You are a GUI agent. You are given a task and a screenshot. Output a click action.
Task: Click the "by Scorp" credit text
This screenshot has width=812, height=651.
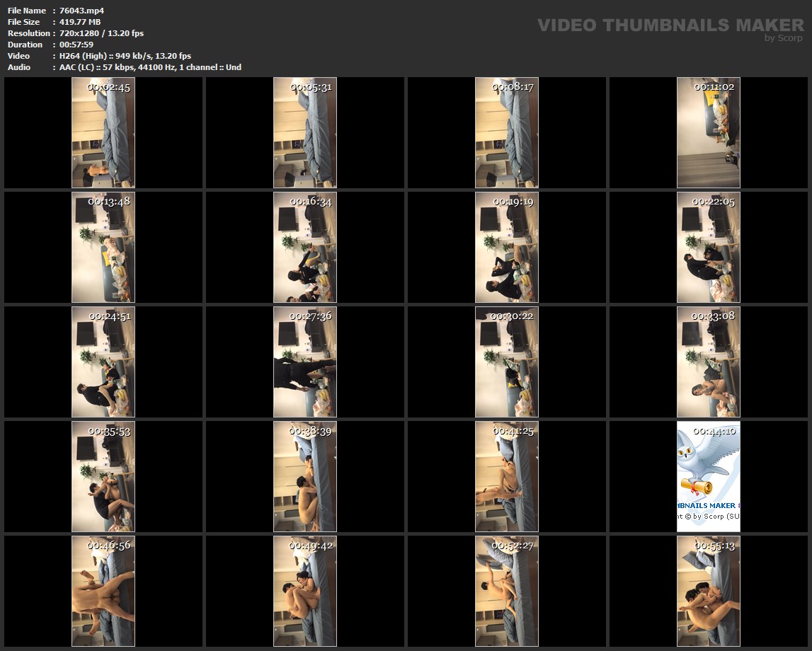click(784, 38)
